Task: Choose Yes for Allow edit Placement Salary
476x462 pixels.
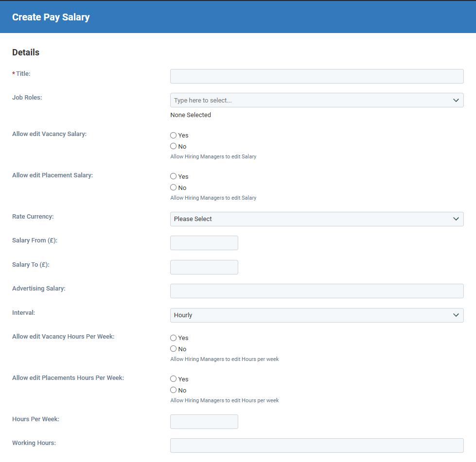Action: pyautogui.click(x=174, y=176)
